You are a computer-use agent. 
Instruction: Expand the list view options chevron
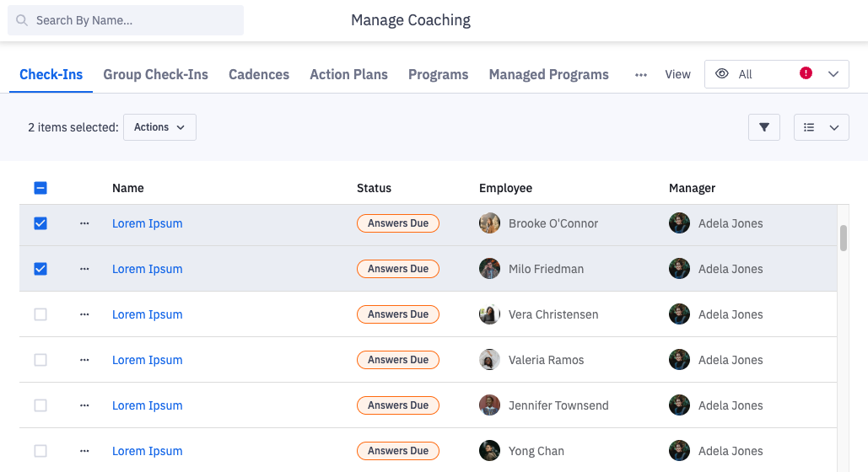(x=834, y=127)
